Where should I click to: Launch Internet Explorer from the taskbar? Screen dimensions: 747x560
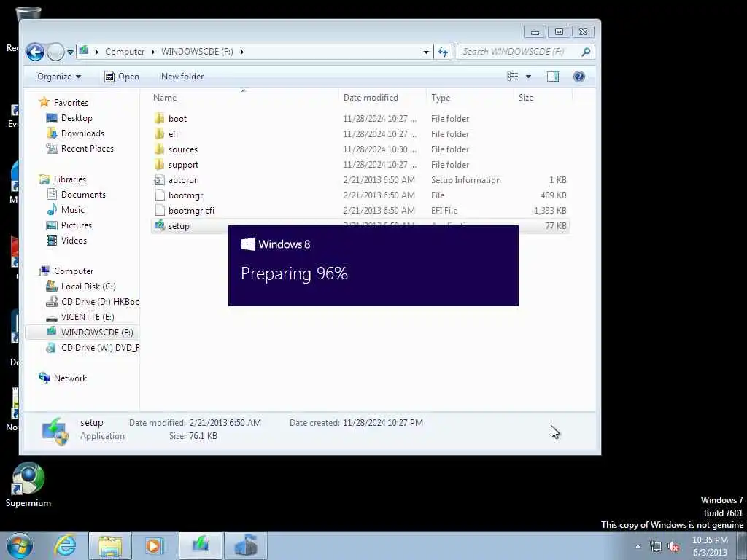click(x=65, y=545)
